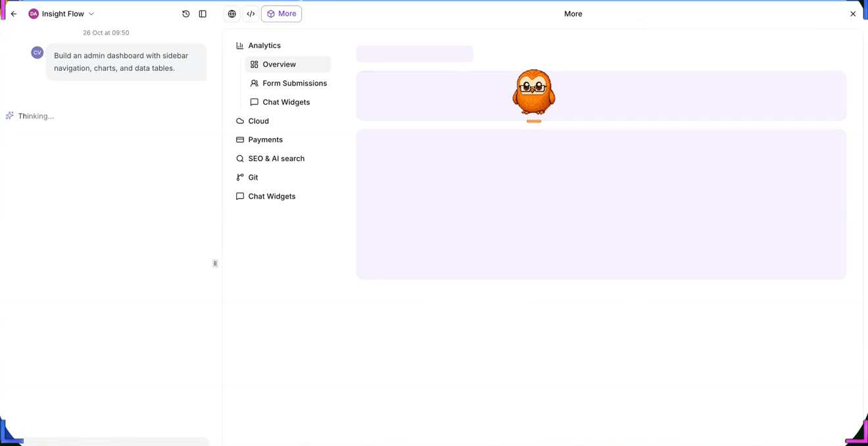Close the More panel
Screen dimensions: 868x446
853,14
